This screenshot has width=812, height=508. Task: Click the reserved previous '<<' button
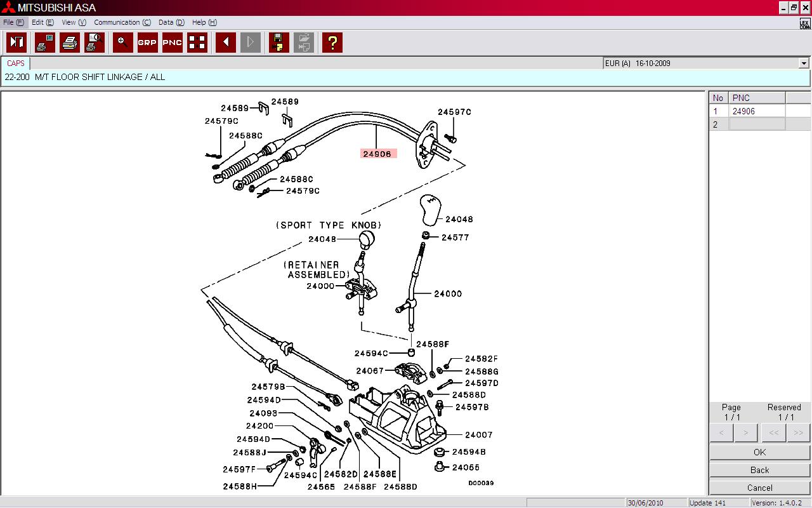(773, 432)
